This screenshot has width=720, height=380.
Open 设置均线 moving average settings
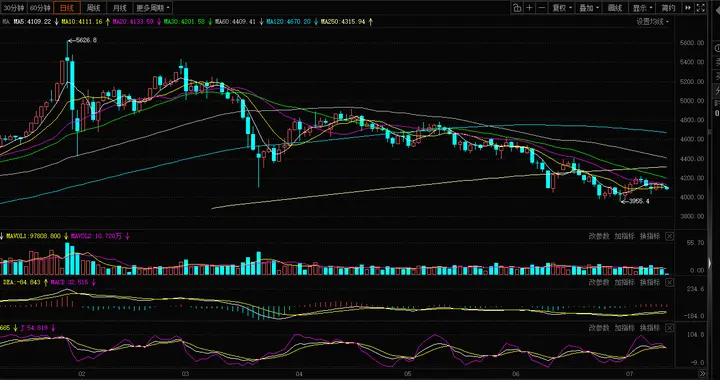(652, 22)
